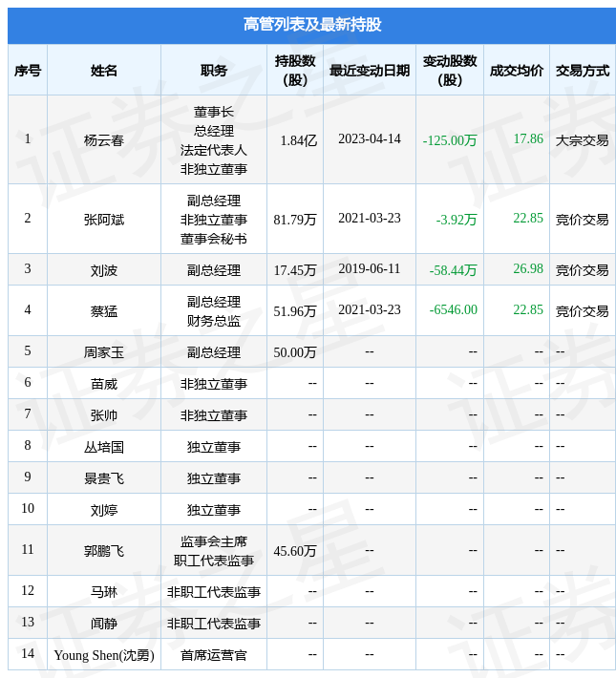Click the 变动股数(股) column header
Screen dimensions: 616x678
pyautogui.click(x=450, y=71)
